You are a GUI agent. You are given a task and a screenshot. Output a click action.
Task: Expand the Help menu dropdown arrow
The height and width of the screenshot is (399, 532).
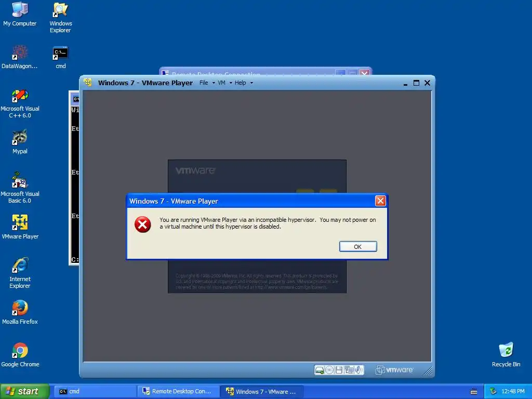click(x=251, y=83)
